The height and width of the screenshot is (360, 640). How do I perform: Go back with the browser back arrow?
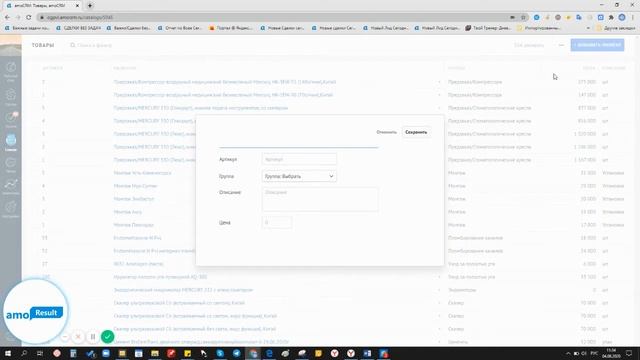click(x=7, y=17)
